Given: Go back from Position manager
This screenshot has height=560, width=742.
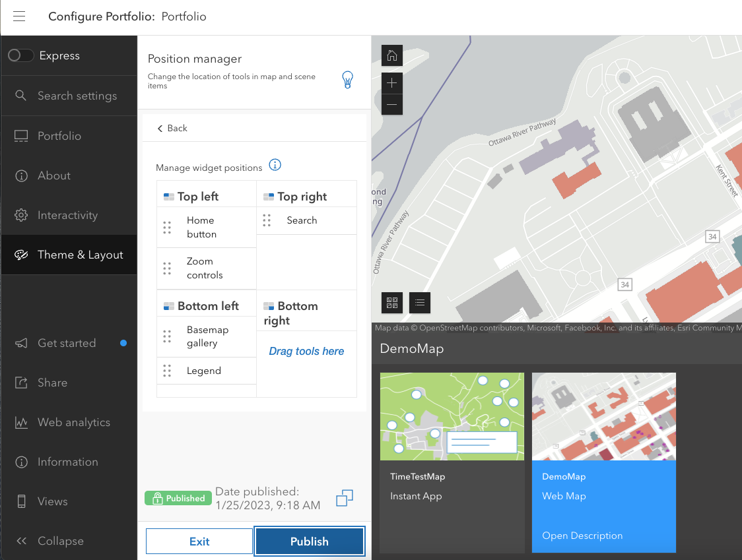Looking at the screenshot, I should (x=172, y=128).
